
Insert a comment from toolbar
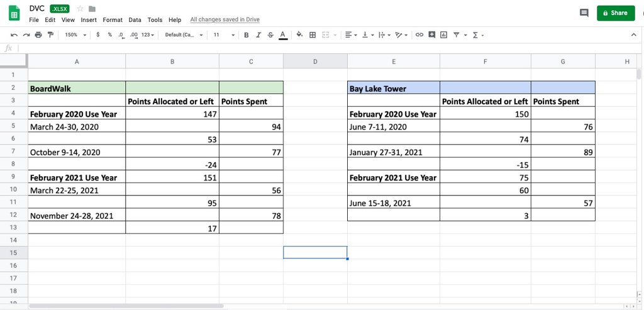pos(431,35)
